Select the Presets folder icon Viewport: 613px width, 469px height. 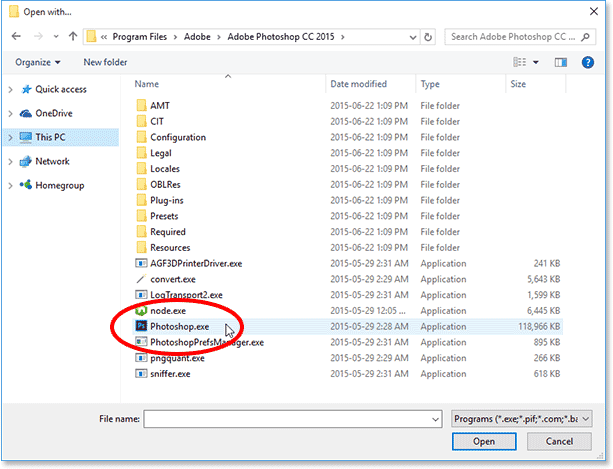[x=141, y=216]
